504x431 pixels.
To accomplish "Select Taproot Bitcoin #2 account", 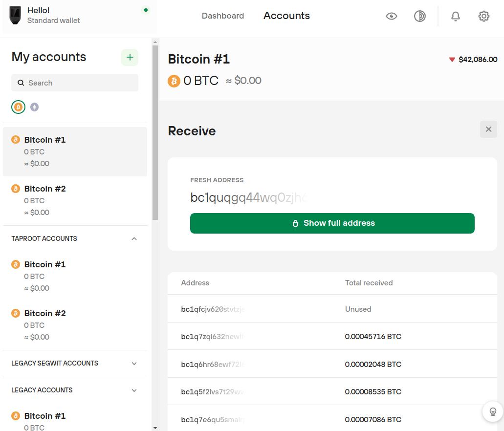I will (x=75, y=325).
